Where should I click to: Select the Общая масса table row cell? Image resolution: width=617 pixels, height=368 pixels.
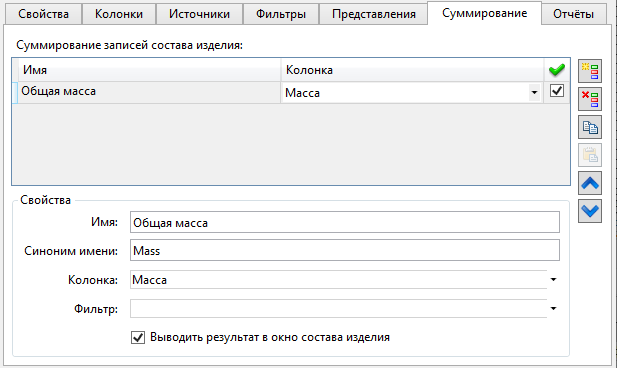pos(150,92)
